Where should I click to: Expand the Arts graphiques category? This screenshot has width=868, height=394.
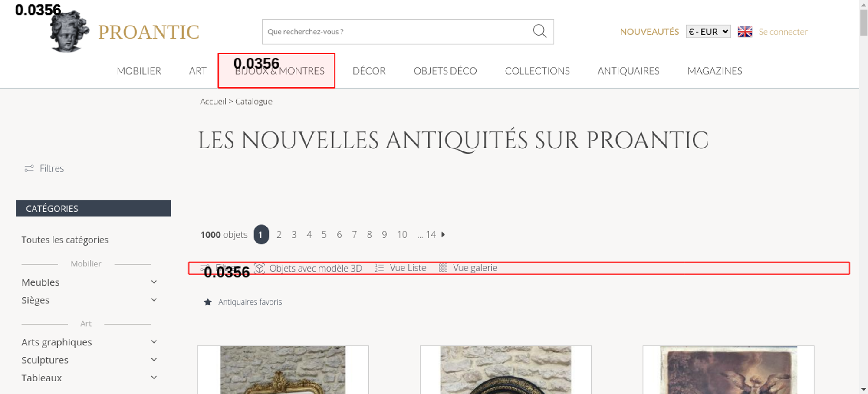(154, 342)
